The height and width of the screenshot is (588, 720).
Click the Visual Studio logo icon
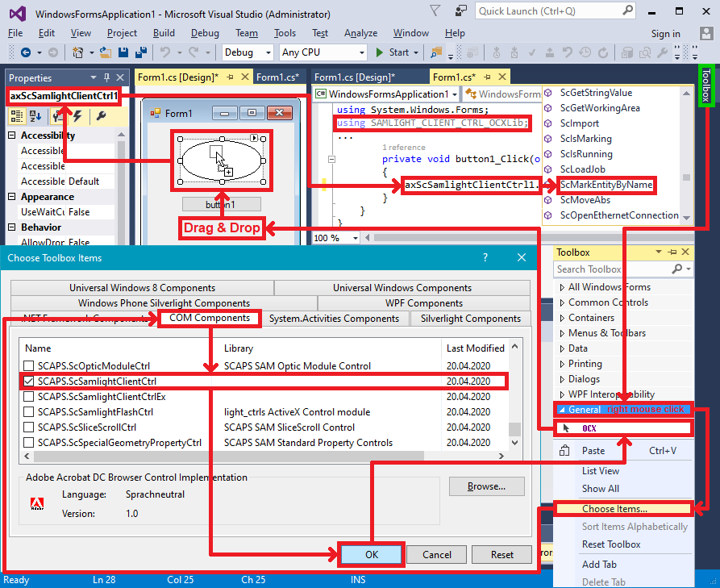click(x=18, y=14)
